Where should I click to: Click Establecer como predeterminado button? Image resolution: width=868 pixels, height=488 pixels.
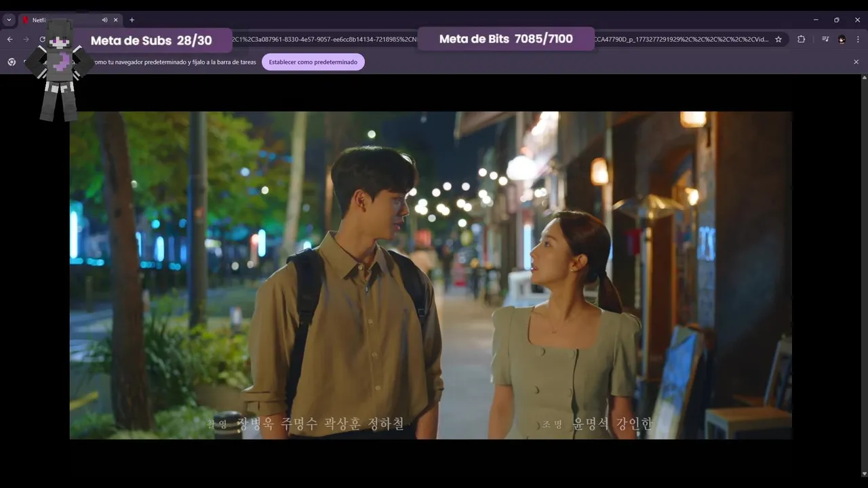click(x=313, y=62)
